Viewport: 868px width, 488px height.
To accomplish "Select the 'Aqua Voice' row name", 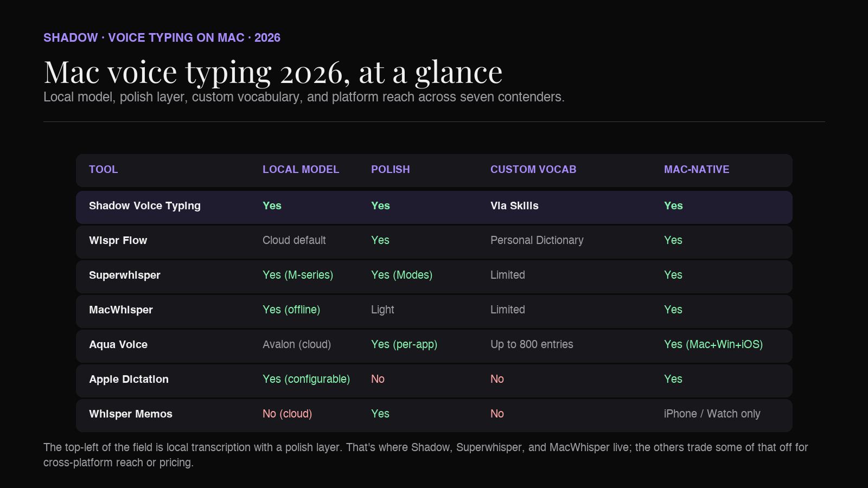I will tap(118, 345).
